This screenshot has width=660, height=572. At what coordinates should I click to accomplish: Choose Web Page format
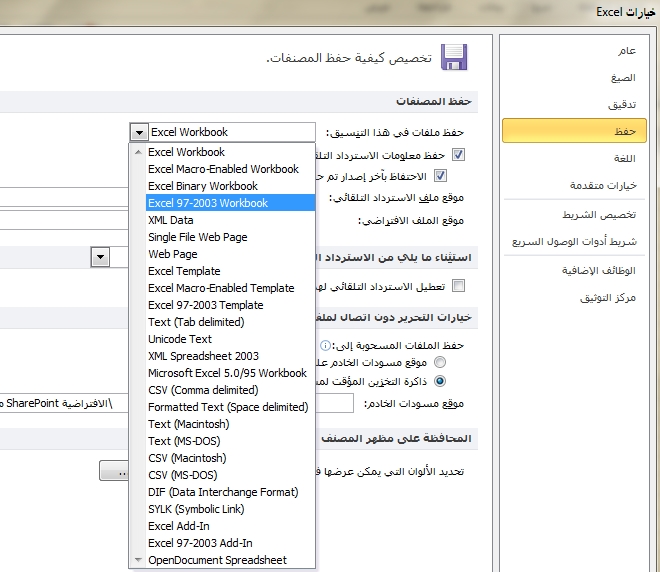(230, 254)
